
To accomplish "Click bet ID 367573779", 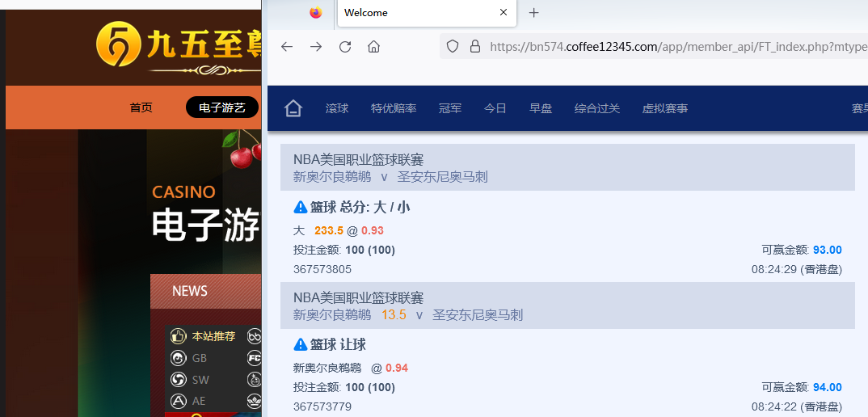I will 322,407.
